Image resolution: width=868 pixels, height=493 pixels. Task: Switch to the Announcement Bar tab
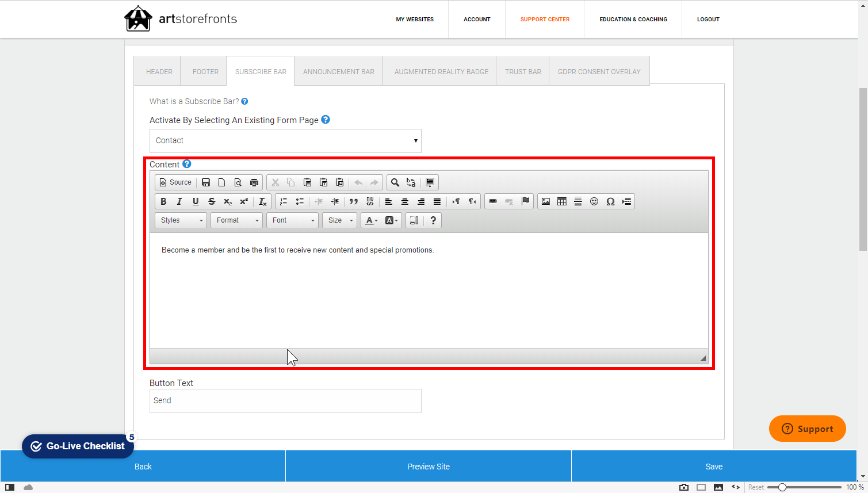(338, 71)
